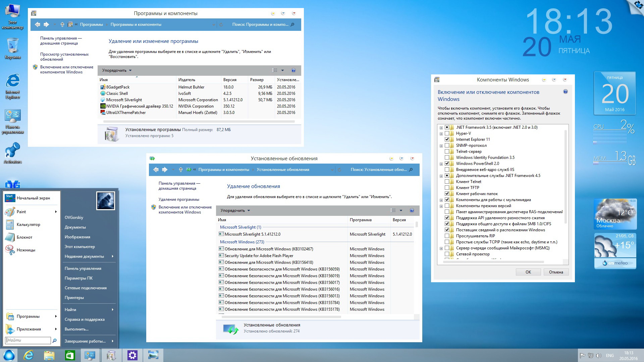Click search magnifier in start menu
Screen dimensions: 644x362
click(x=54, y=341)
